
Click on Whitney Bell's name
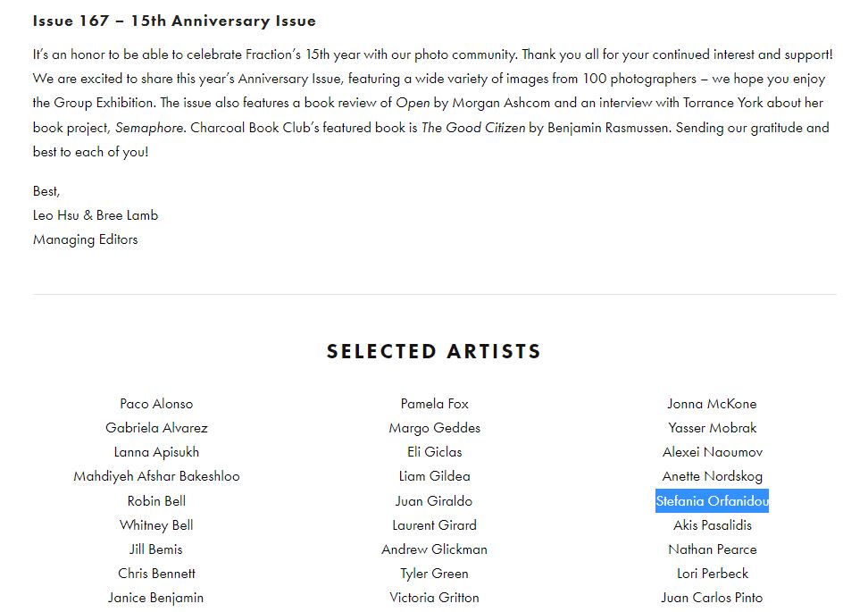tap(156, 525)
